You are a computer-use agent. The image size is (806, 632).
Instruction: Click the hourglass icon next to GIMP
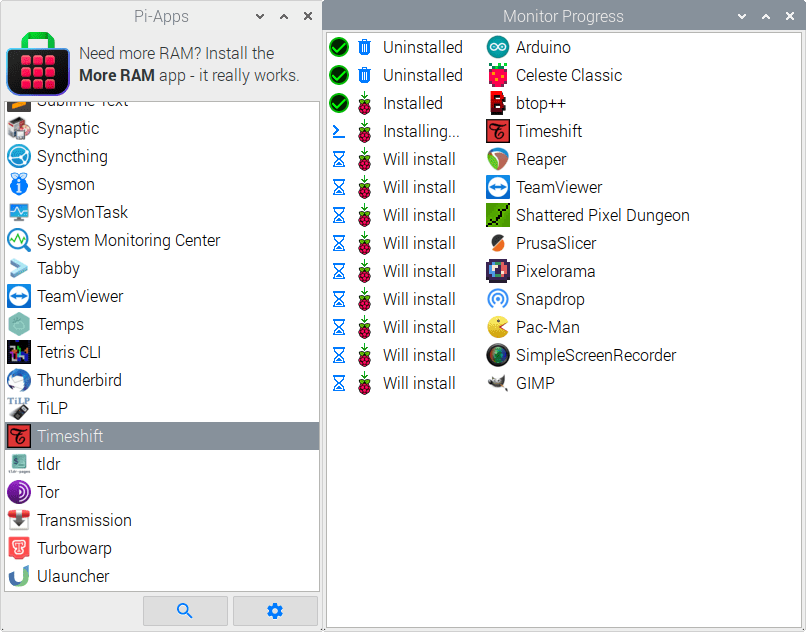coord(339,383)
